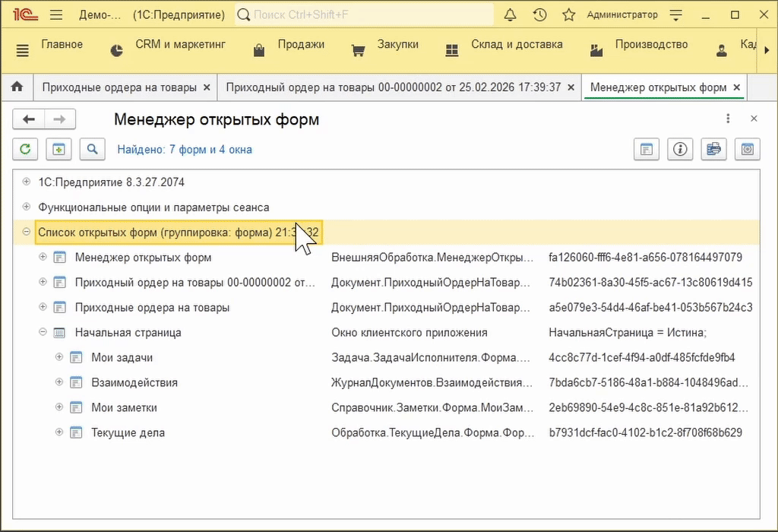Select Текущие дела row text
Image resolution: width=778 pixels, height=532 pixels.
pos(128,432)
